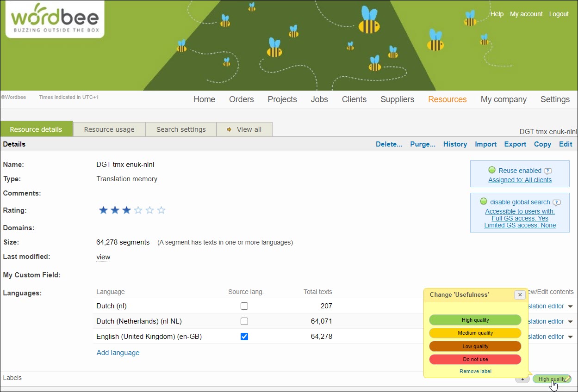Open the Search settings tab
Image resolution: width=578 pixels, height=392 pixels.
pyautogui.click(x=181, y=129)
